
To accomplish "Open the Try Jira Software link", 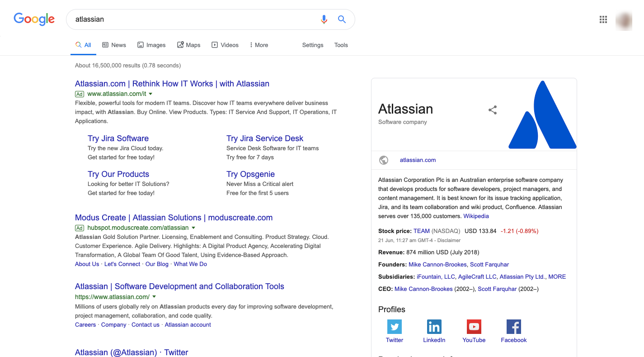I will click(118, 138).
